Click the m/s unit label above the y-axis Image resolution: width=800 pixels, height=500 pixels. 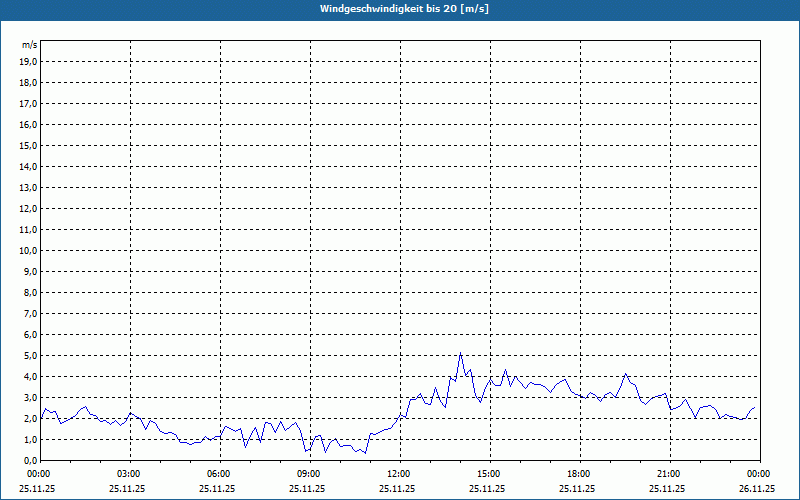click(30, 45)
